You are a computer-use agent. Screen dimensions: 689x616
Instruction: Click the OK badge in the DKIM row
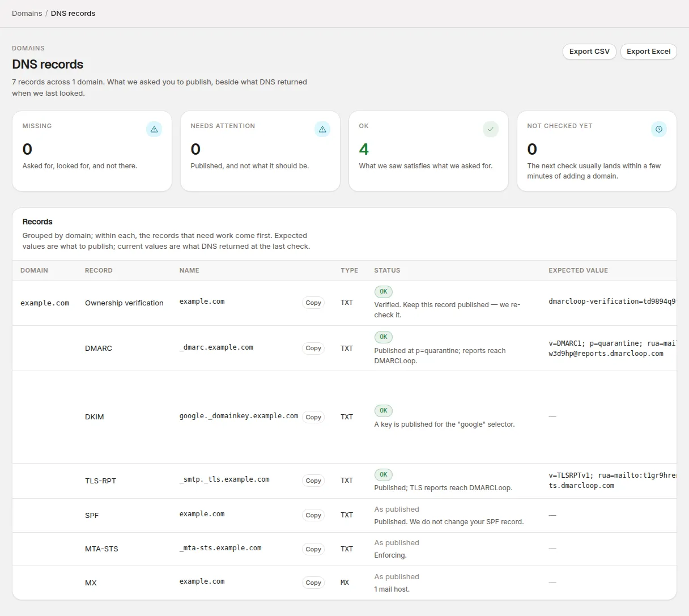tap(384, 411)
